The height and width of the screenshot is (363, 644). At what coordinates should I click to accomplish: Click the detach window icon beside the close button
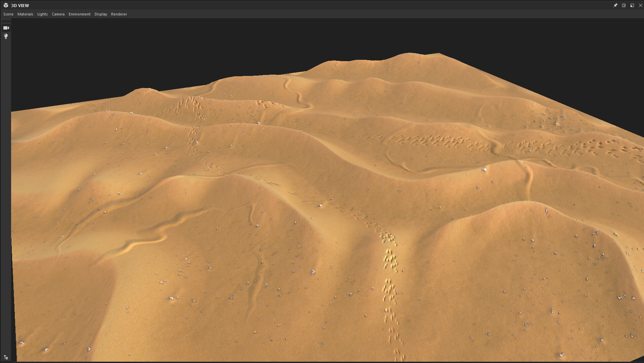633,5
